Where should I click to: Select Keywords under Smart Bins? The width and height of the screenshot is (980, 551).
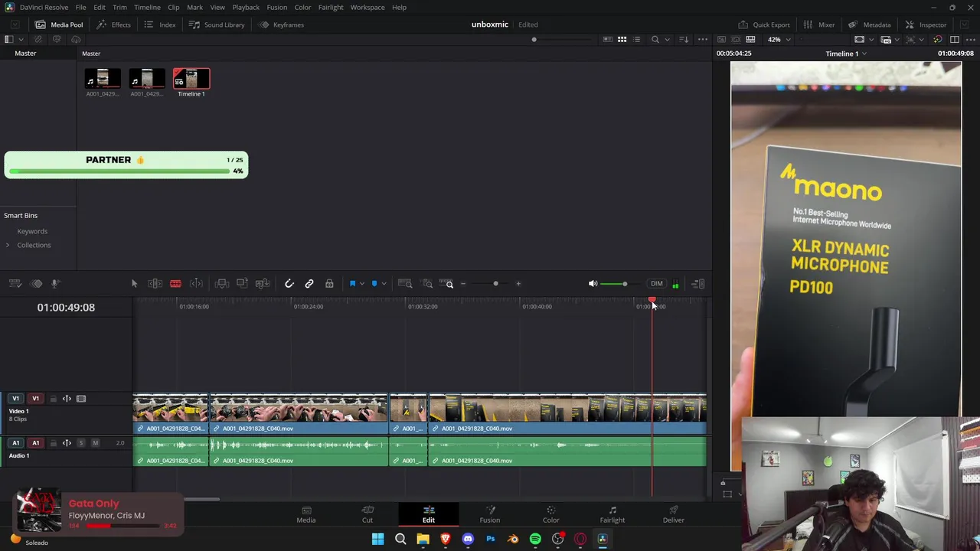pyautogui.click(x=32, y=231)
